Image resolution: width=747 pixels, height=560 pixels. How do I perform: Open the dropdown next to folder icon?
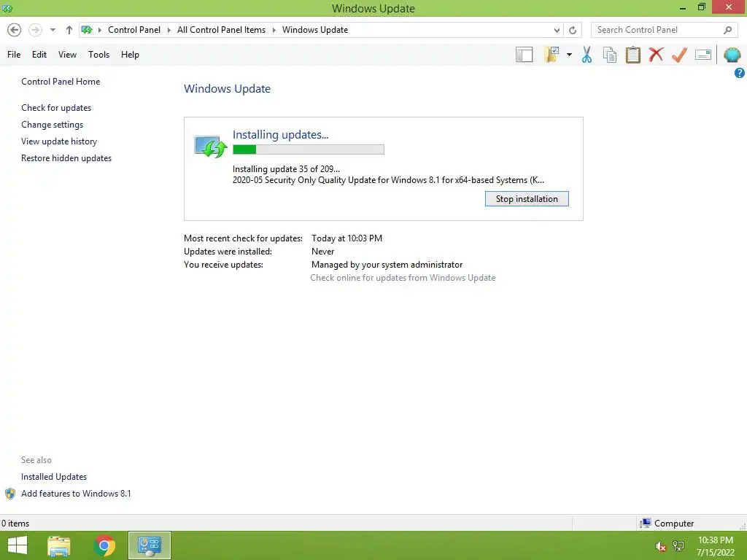[x=569, y=55]
